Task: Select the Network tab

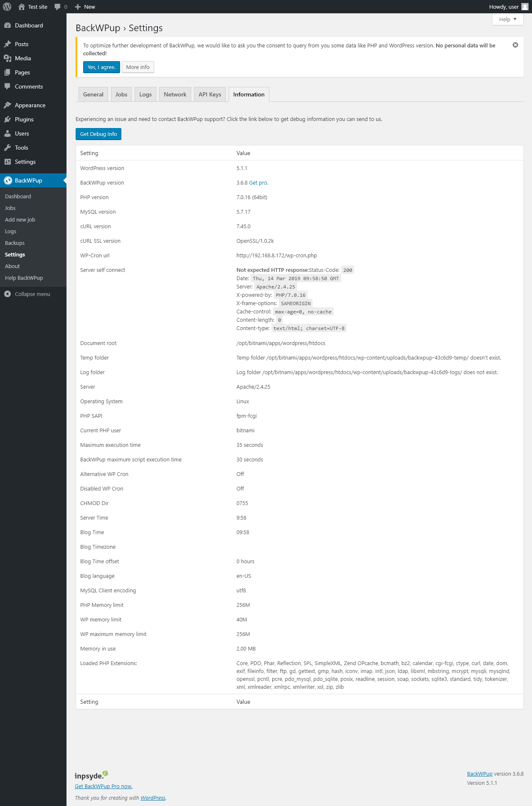Action: pyautogui.click(x=175, y=94)
